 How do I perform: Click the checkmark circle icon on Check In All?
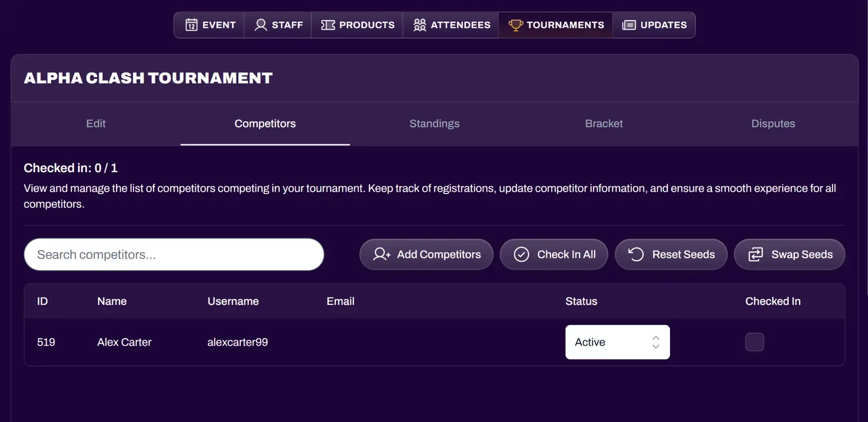(x=520, y=254)
